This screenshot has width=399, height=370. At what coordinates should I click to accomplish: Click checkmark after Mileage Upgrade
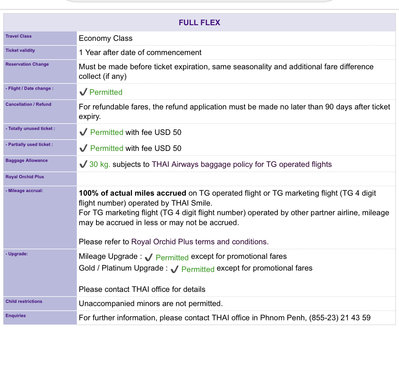click(149, 257)
